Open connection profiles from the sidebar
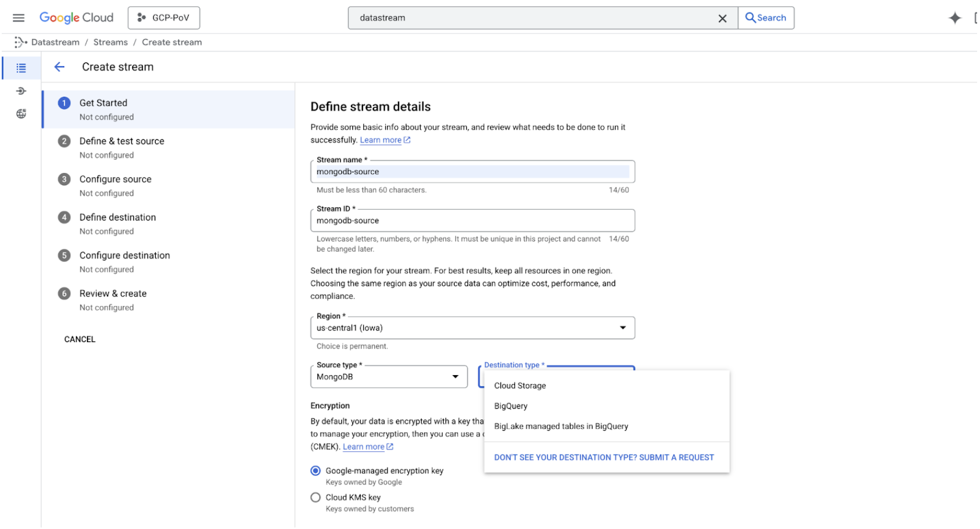The image size is (980, 529). click(x=21, y=91)
